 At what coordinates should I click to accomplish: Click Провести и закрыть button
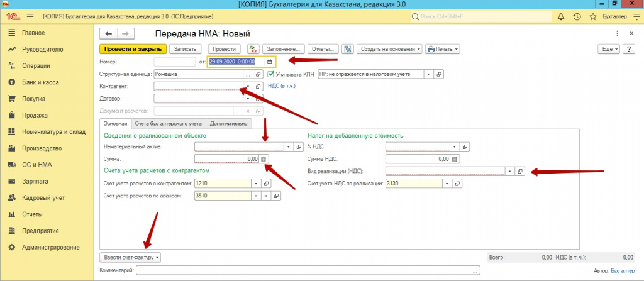pos(133,49)
